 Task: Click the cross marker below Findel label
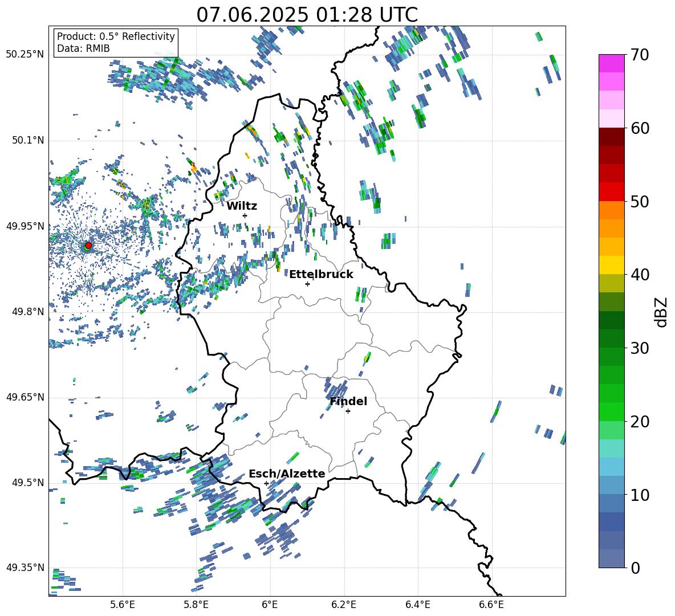click(348, 411)
